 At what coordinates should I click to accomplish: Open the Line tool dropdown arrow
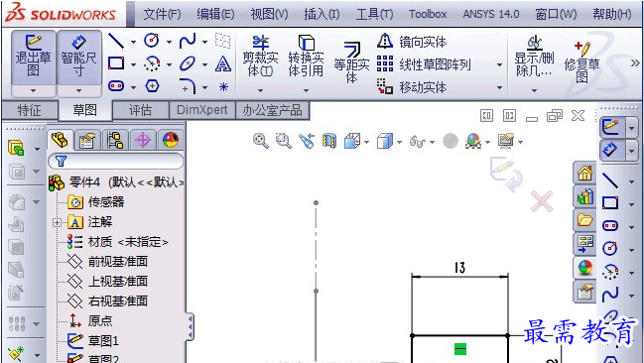[133, 42]
